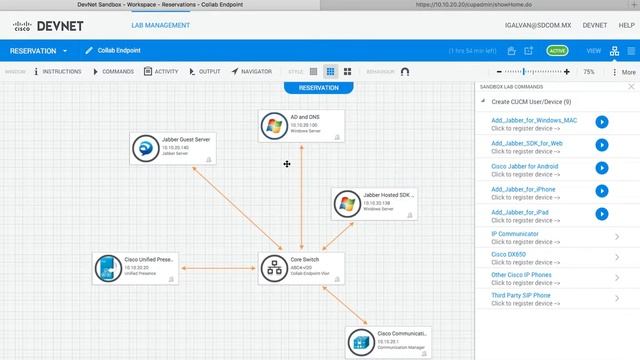The height and width of the screenshot is (360, 640).
Task: Select the medium grid style icon
Action: [x=330, y=72]
